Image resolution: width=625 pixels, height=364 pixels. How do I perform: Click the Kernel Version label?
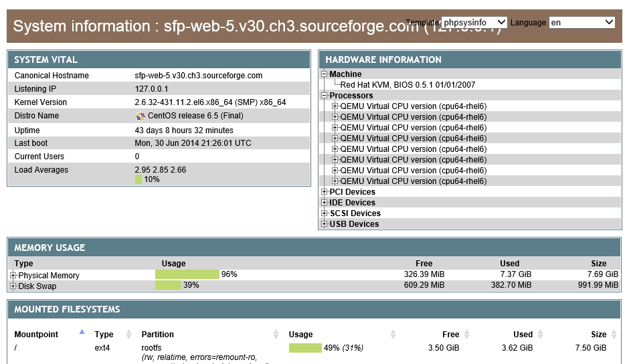coord(41,102)
